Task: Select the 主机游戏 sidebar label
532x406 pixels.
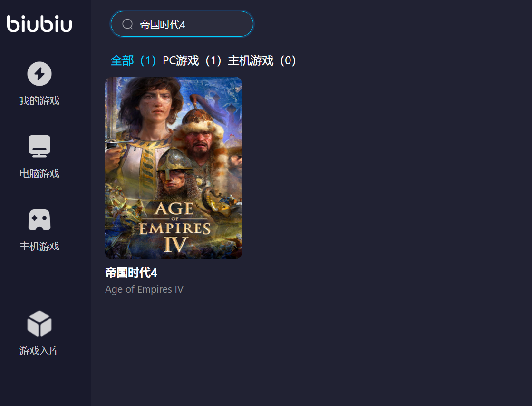Action: tap(39, 246)
